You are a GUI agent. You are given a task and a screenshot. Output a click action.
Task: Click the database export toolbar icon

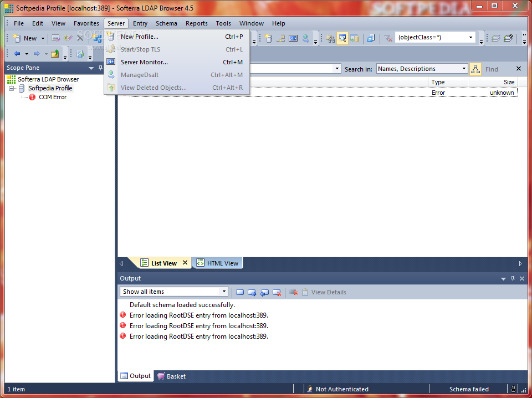[x=355, y=38]
